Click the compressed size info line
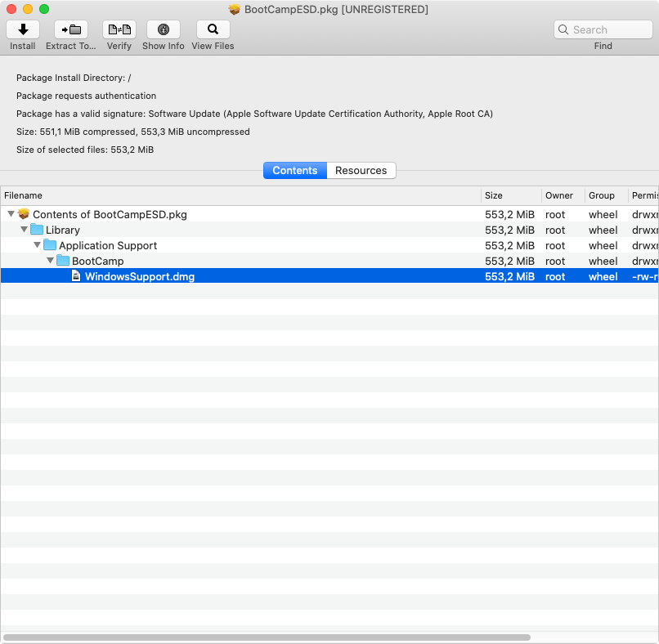This screenshot has height=644, width=659. [x=132, y=132]
